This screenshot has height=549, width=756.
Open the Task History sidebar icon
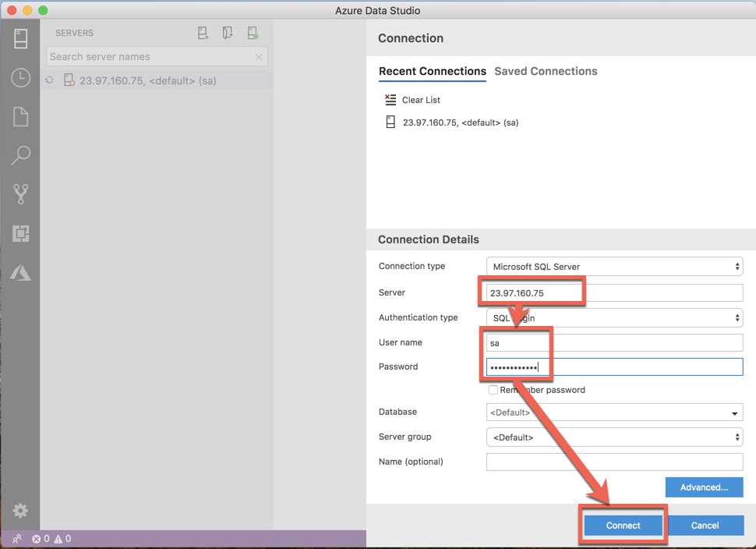(19, 78)
